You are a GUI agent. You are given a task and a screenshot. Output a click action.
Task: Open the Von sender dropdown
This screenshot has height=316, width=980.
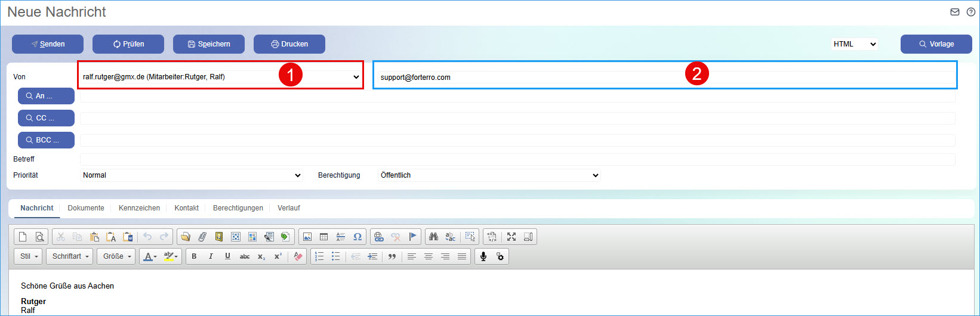(221, 77)
